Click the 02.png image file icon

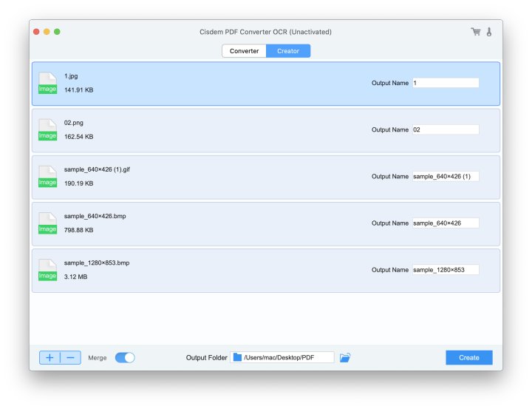pyautogui.click(x=47, y=129)
